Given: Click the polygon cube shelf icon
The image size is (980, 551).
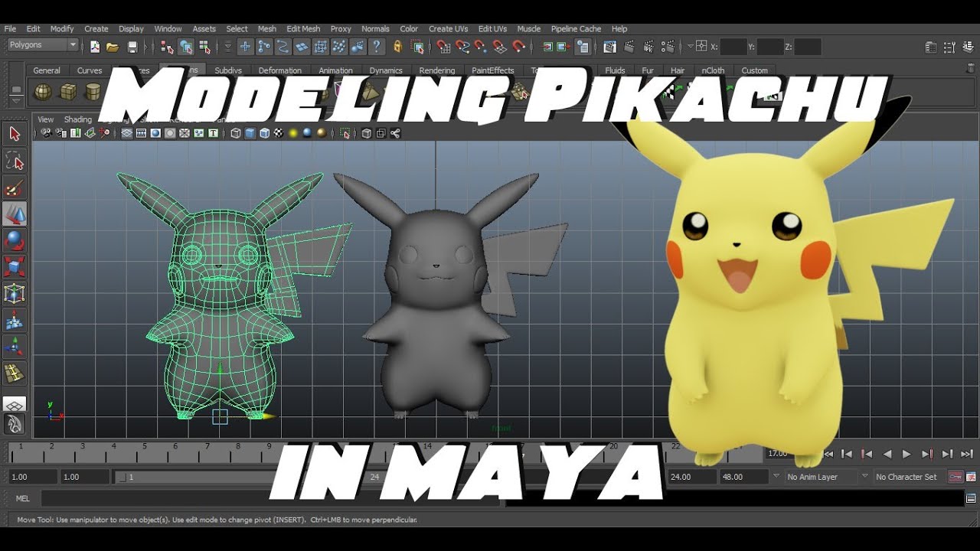Looking at the screenshot, I should 68,93.
